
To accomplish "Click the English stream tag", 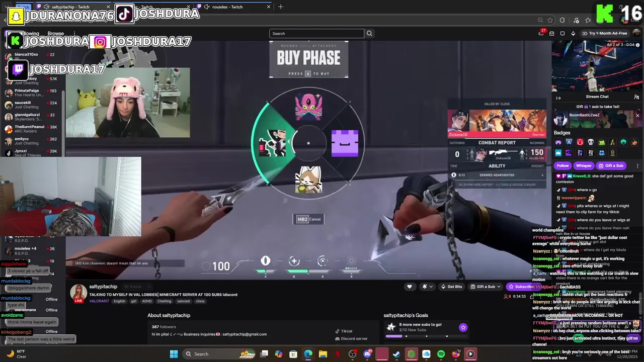I will tap(119, 301).
